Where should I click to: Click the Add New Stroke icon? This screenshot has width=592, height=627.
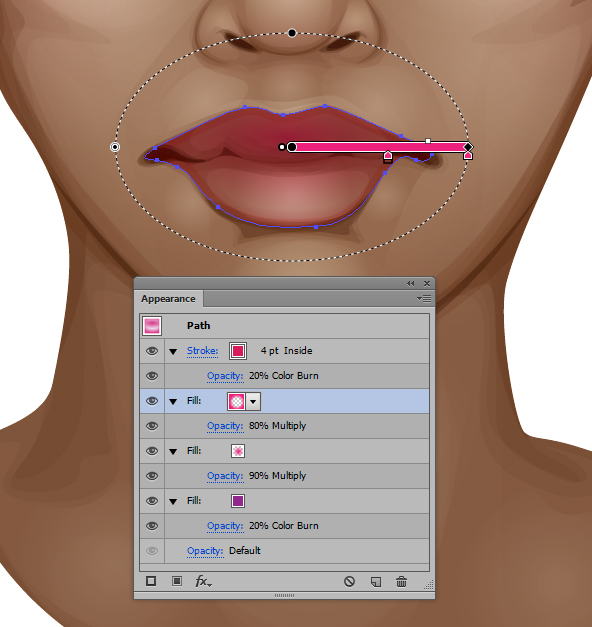coord(151,581)
